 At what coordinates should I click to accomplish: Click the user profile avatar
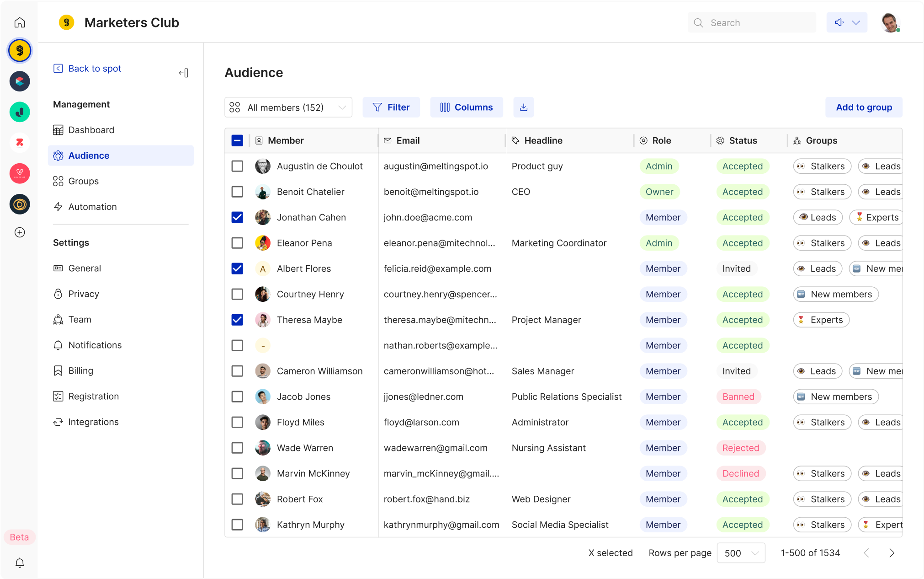(x=890, y=22)
